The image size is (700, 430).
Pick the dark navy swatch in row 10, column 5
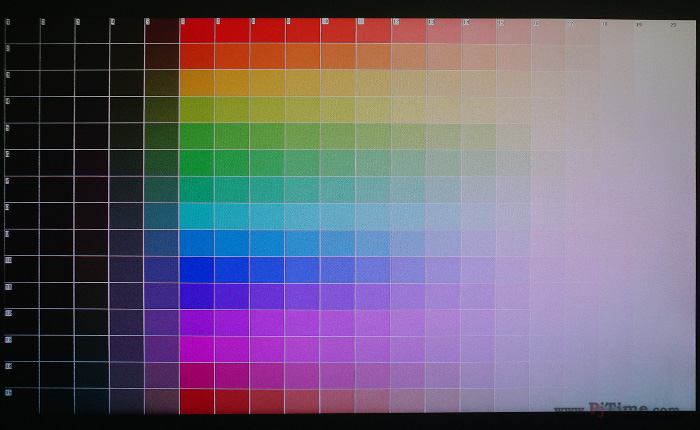click(x=162, y=270)
